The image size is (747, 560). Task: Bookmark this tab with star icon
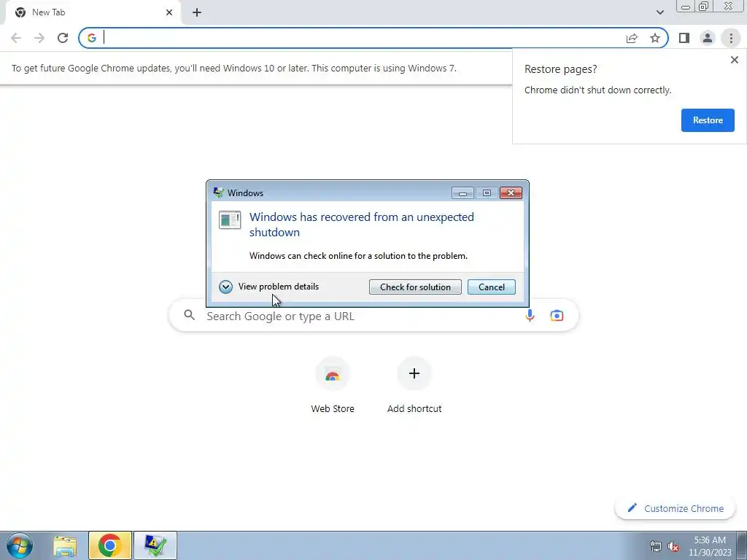(x=655, y=38)
